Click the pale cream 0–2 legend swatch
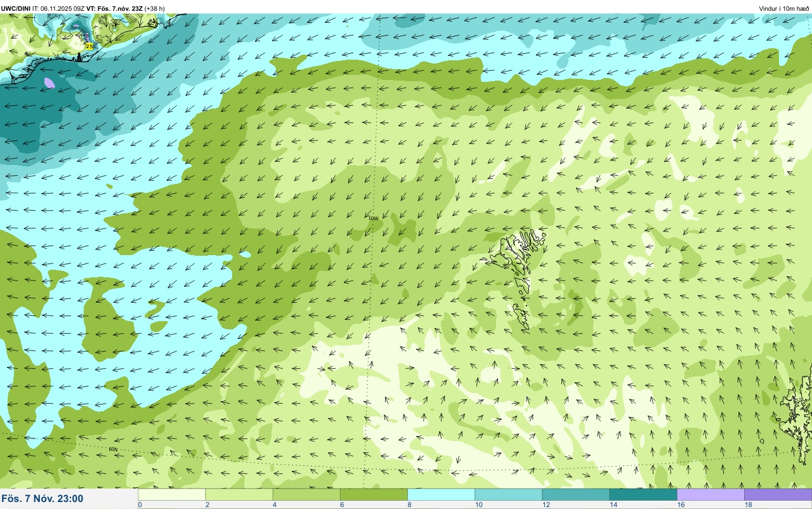Image resolution: width=812 pixels, height=509 pixels. click(x=172, y=494)
